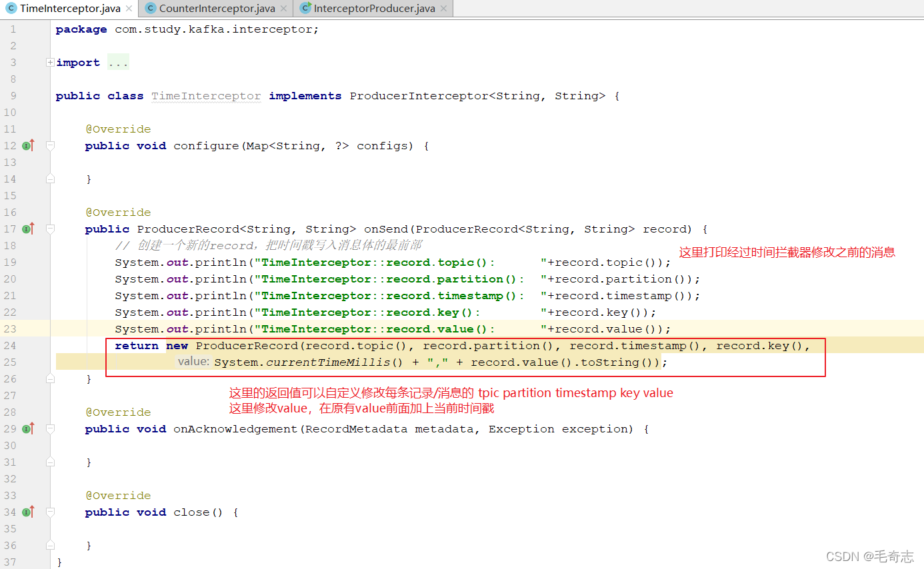924x569 pixels.
Task: Click the @Override annotation on line 28
Action: (x=118, y=412)
